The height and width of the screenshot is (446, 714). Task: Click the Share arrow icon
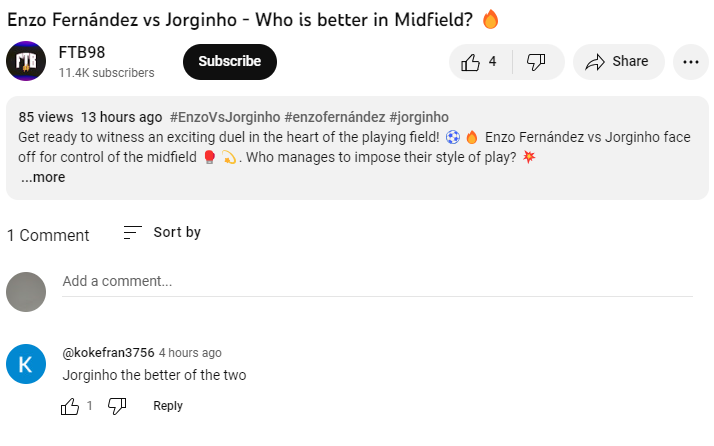595,62
